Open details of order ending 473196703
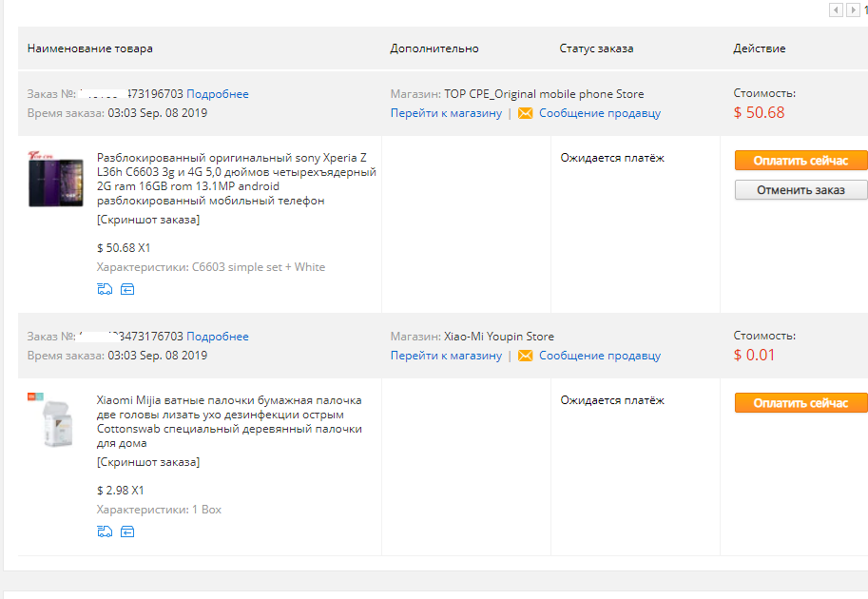 coord(217,94)
